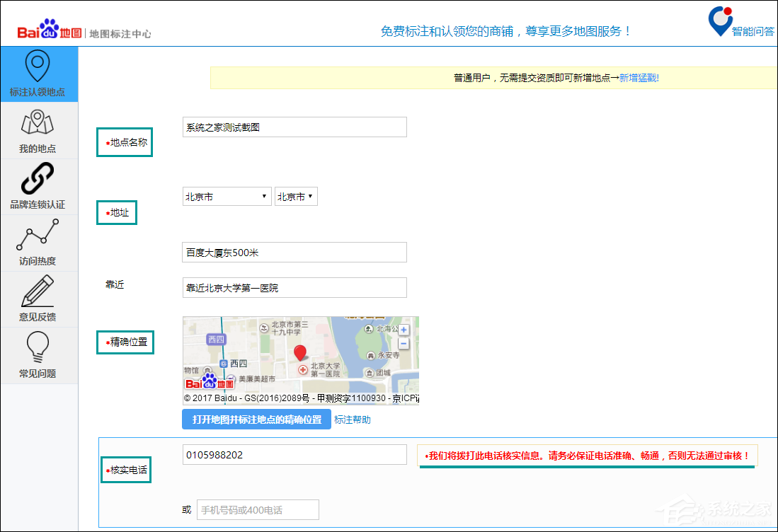The width and height of the screenshot is (778, 532).
Task: Click the 打开地图并标注地点的精确位置 button
Action: point(256,419)
